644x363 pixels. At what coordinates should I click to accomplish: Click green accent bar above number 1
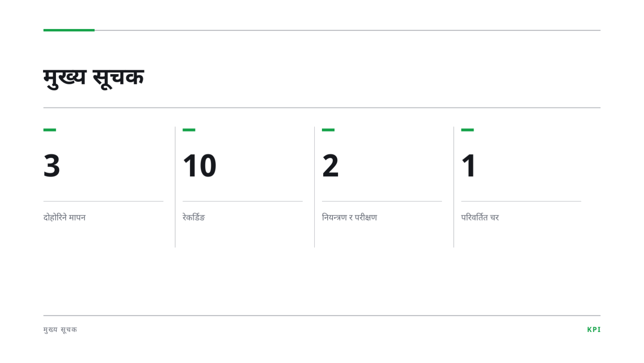coord(467,130)
